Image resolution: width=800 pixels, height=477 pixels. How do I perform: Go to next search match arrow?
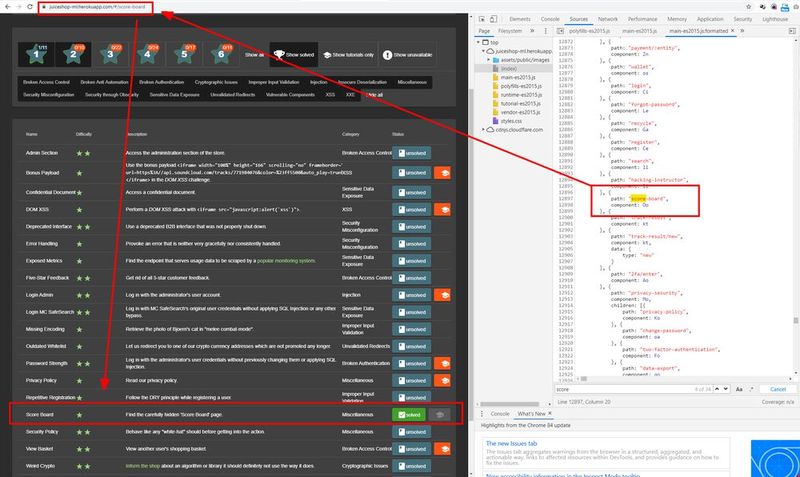tap(726, 389)
